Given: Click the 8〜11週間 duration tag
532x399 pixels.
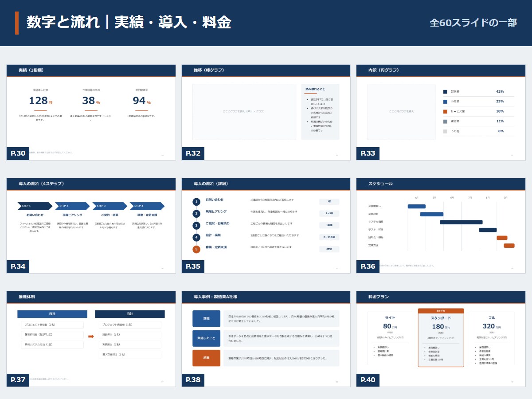Looking at the screenshot, I should pyautogui.click(x=329, y=237).
